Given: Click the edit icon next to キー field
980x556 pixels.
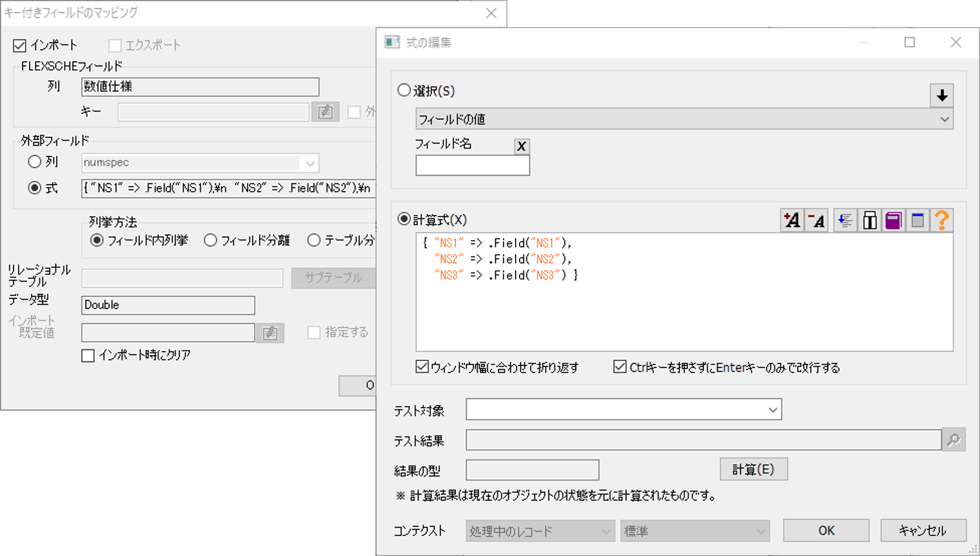Looking at the screenshot, I should 325,112.
